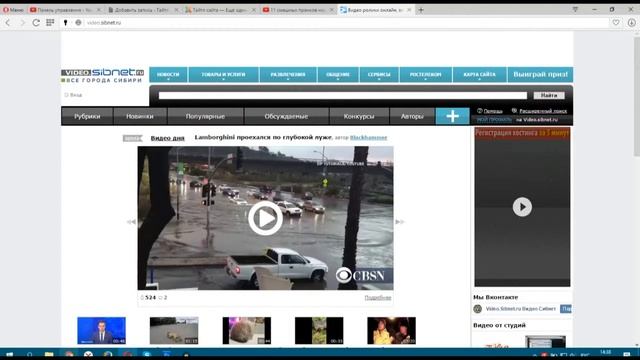Viewport: 640px width, 360px height.
Task: Switch to Добавить запись browser tab
Action: (x=142, y=10)
